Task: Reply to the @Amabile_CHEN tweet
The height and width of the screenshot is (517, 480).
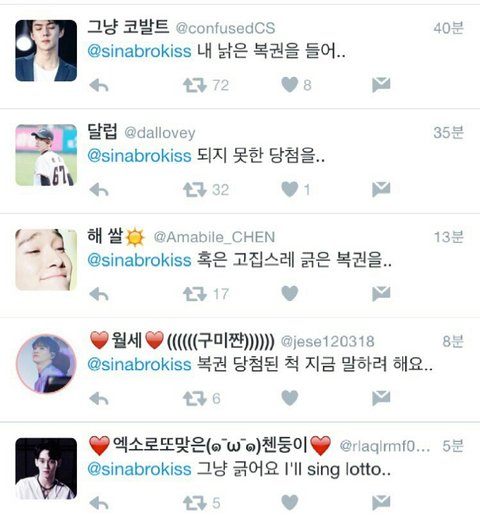Action: (99, 294)
